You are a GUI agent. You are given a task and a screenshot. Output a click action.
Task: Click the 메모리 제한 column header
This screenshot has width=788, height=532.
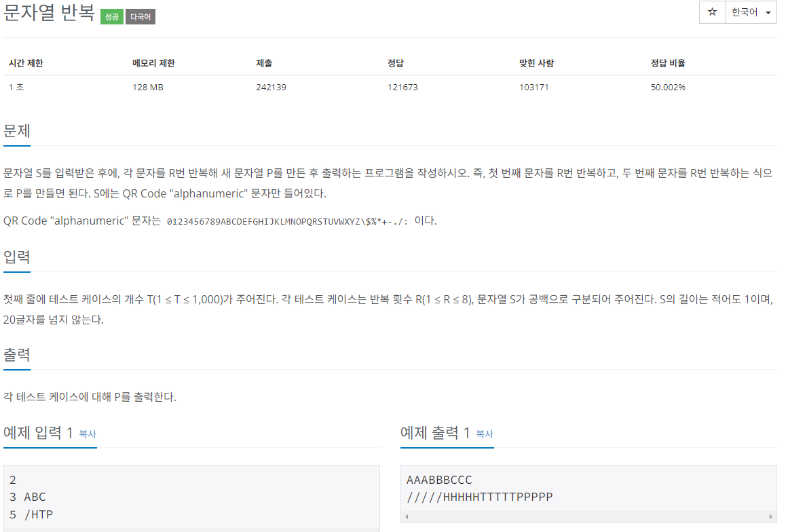[x=153, y=63]
